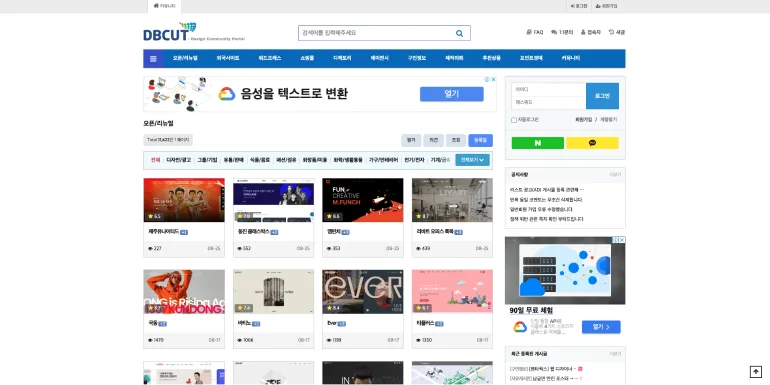Sort the list by 추천
The height and width of the screenshot is (385, 770).
coord(434,140)
